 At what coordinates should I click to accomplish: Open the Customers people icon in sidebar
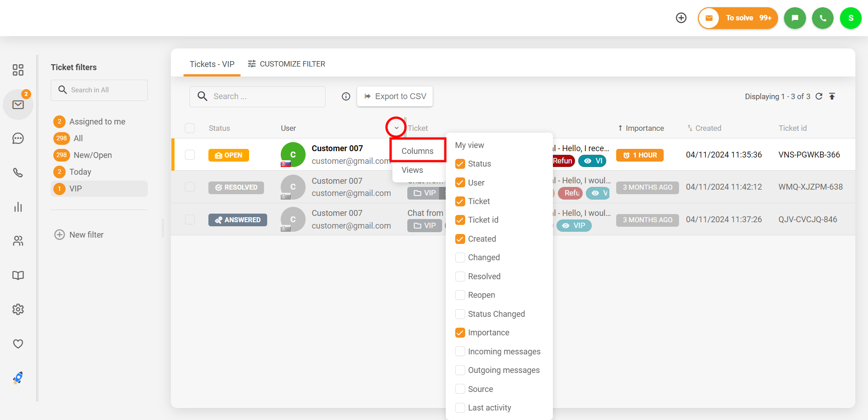point(18,241)
